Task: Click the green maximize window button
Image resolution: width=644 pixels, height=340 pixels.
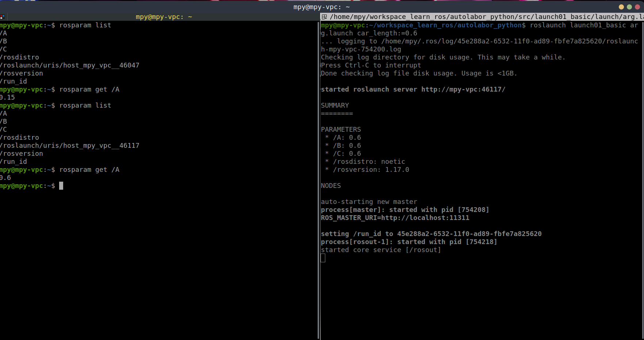Action: click(x=629, y=7)
